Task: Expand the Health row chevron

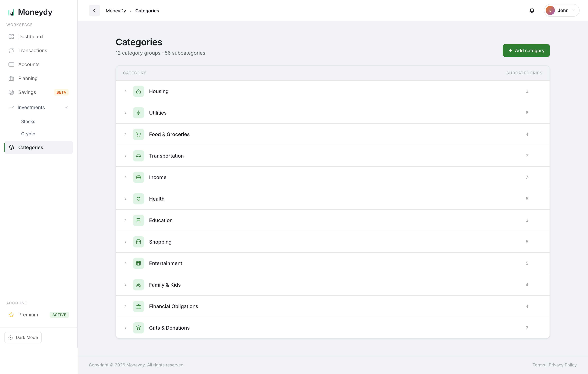Action: tap(125, 199)
